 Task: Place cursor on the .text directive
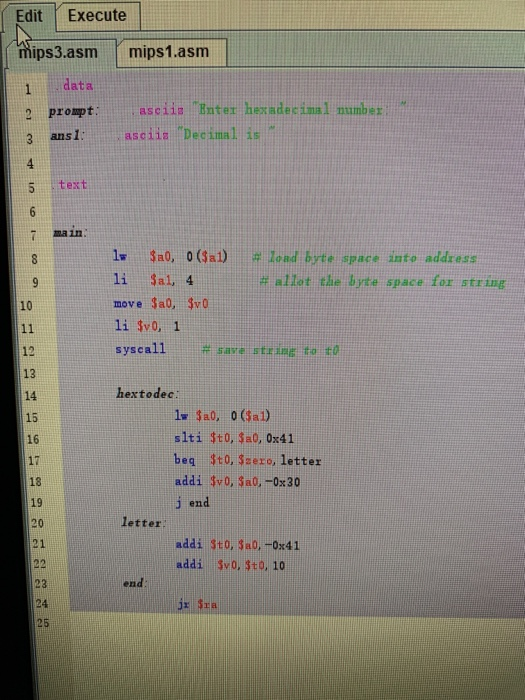(x=70, y=184)
